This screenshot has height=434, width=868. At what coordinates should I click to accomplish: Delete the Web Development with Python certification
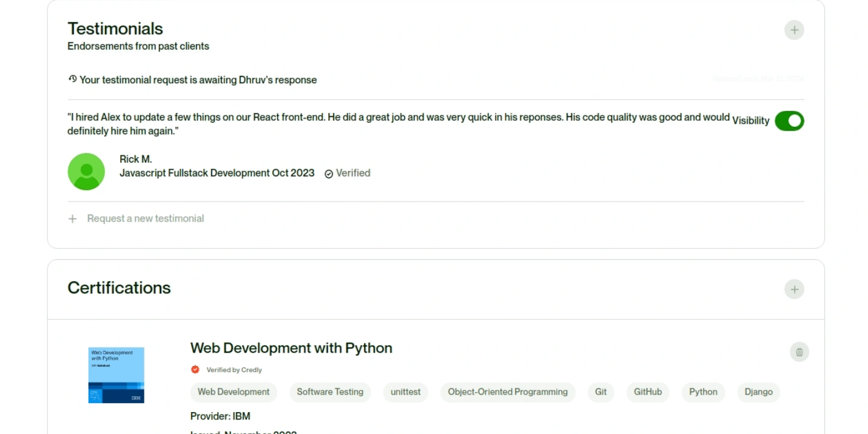click(x=799, y=352)
